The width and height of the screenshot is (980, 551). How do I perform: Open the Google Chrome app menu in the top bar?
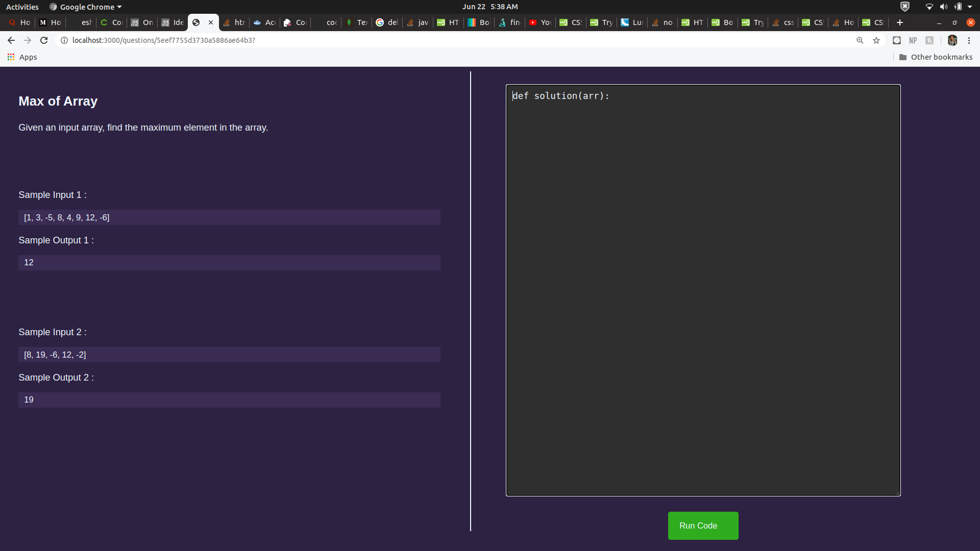[86, 7]
